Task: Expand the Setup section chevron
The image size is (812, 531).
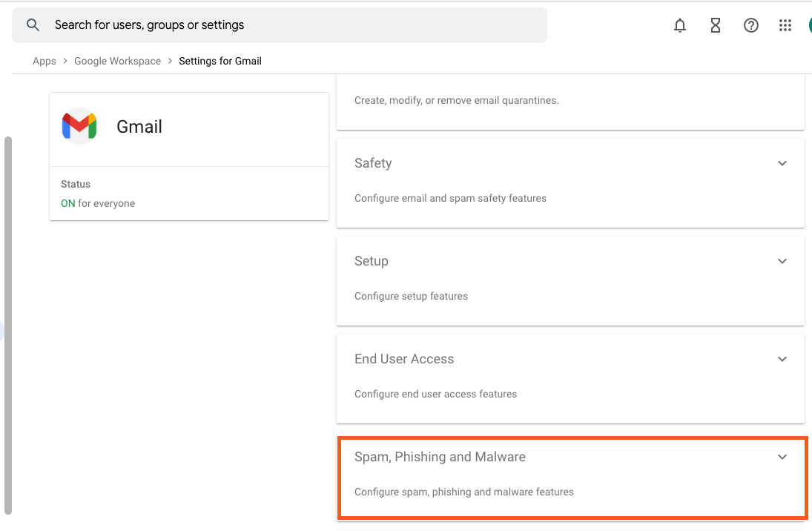Action: (782, 261)
